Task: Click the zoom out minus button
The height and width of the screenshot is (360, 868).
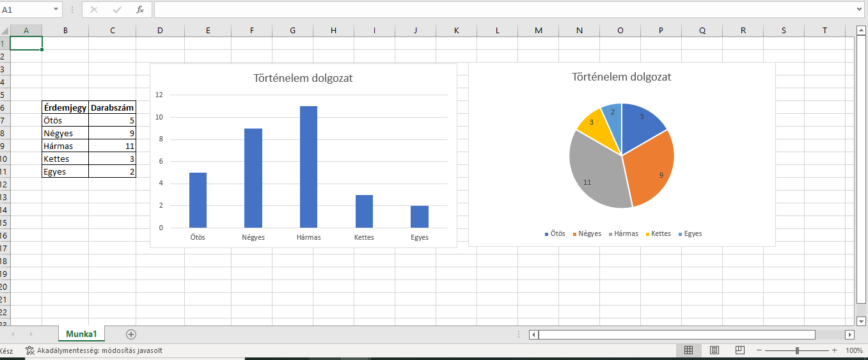Action: (759, 350)
